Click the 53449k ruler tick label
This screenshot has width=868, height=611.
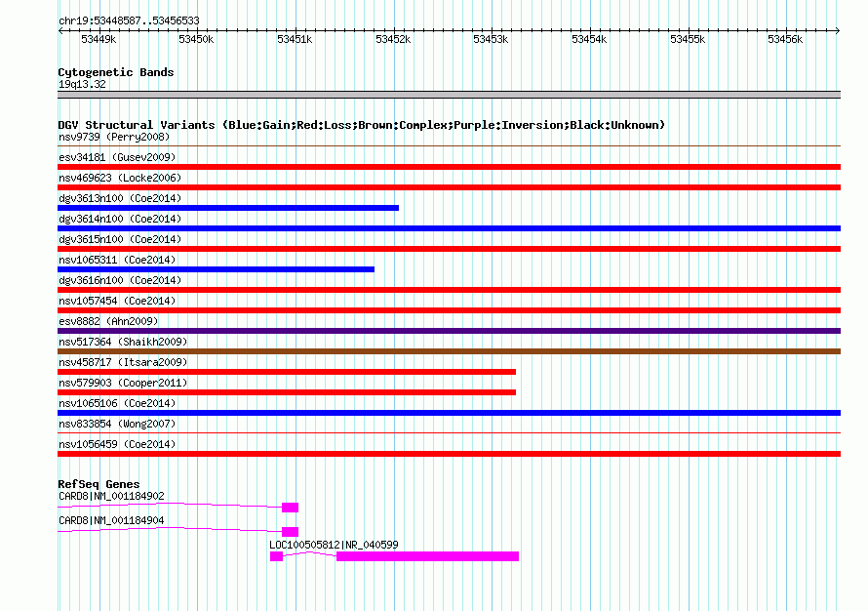tap(99, 39)
